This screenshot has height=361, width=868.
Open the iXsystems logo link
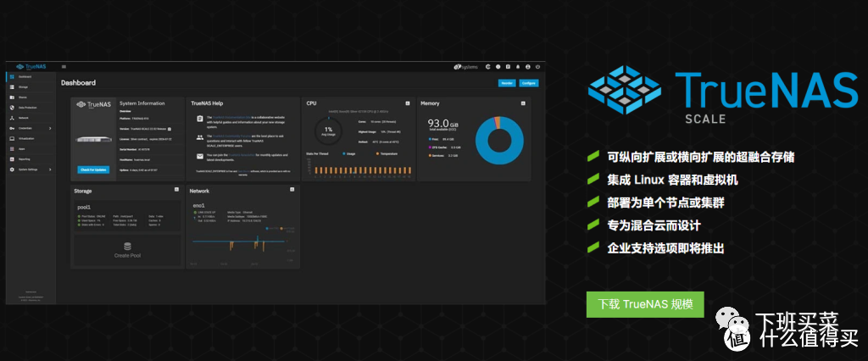click(x=466, y=66)
